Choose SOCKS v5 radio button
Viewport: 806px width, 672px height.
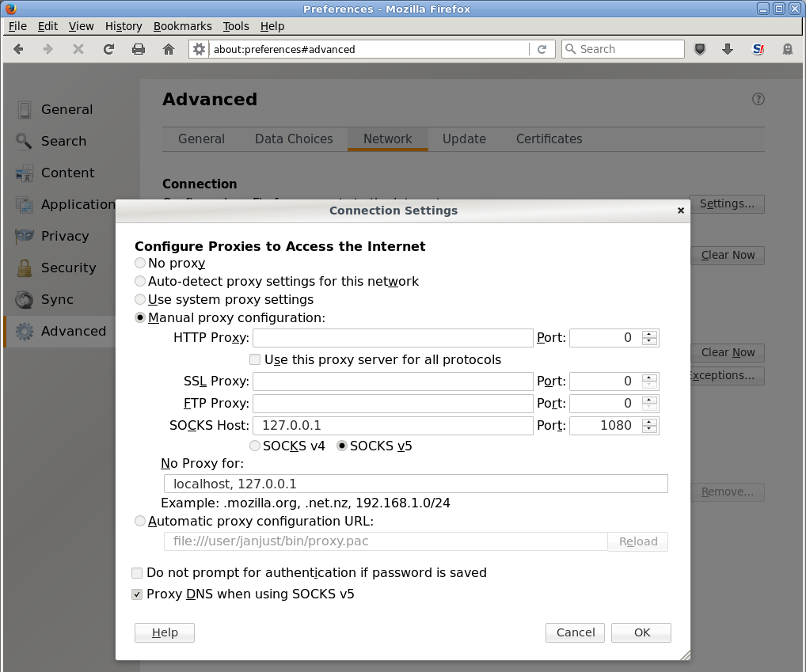[342, 446]
